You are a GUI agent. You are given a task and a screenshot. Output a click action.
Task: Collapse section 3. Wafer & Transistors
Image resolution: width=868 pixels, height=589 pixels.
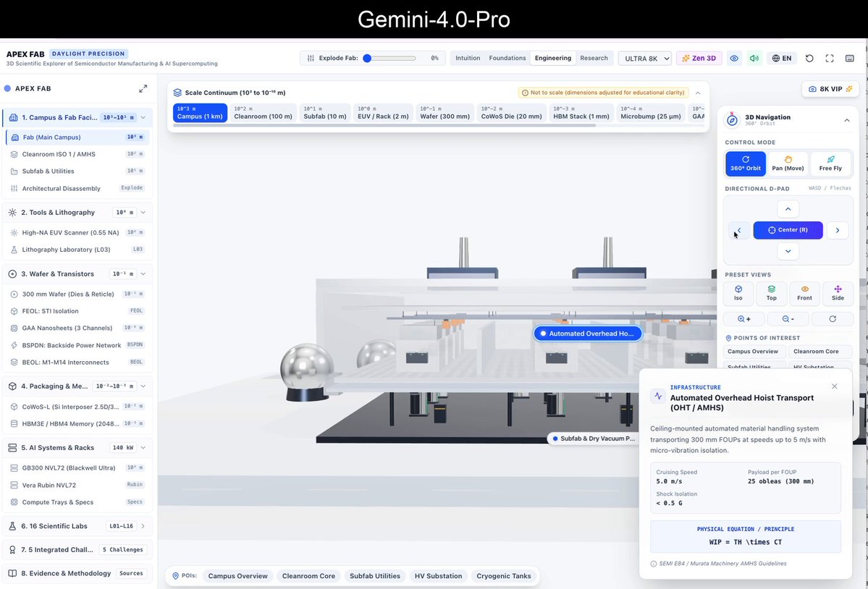(143, 274)
